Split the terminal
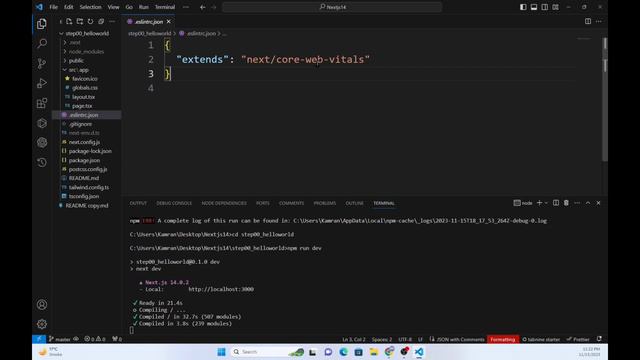The image size is (640, 360). click(556, 203)
